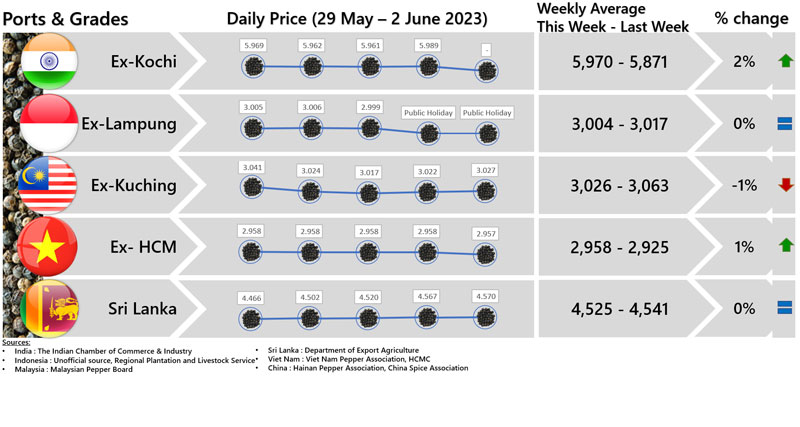This screenshot has width=800, height=427.
Task: Click the Vietnam flag icon
Action: pos(47,247)
